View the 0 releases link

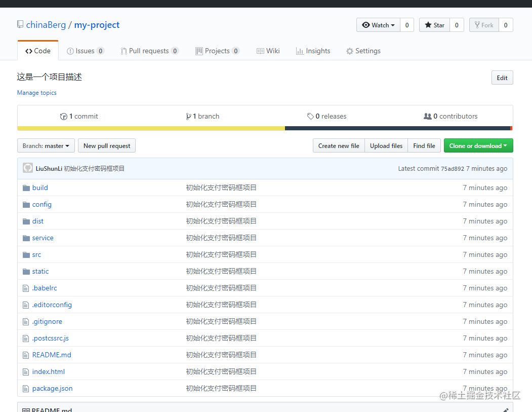(x=326, y=117)
